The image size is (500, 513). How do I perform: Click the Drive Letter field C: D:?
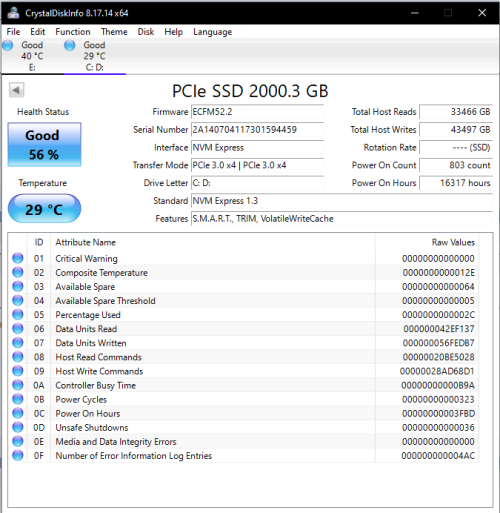257,183
